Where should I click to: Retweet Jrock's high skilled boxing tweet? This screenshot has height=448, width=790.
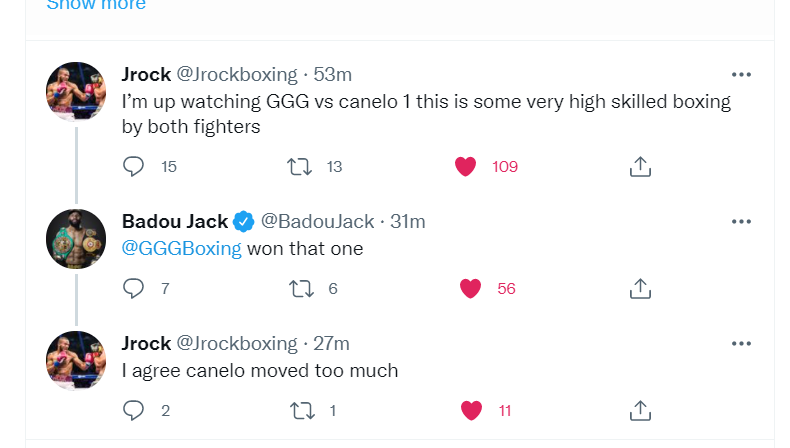[x=299, y=166]
